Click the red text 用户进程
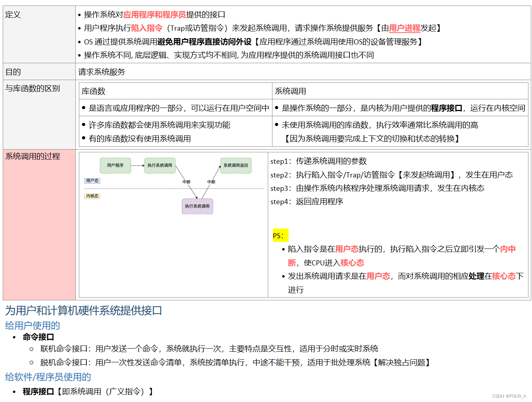532x402 pixels. click(404, 28)
